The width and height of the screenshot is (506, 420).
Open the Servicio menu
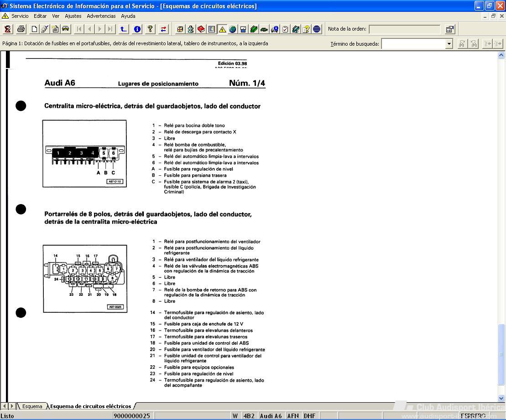(20, 16)
